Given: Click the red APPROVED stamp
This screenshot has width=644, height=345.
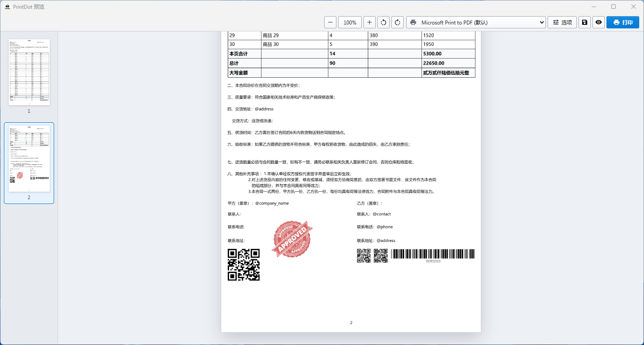Looking at the screenshot, I should coord(292,239).
